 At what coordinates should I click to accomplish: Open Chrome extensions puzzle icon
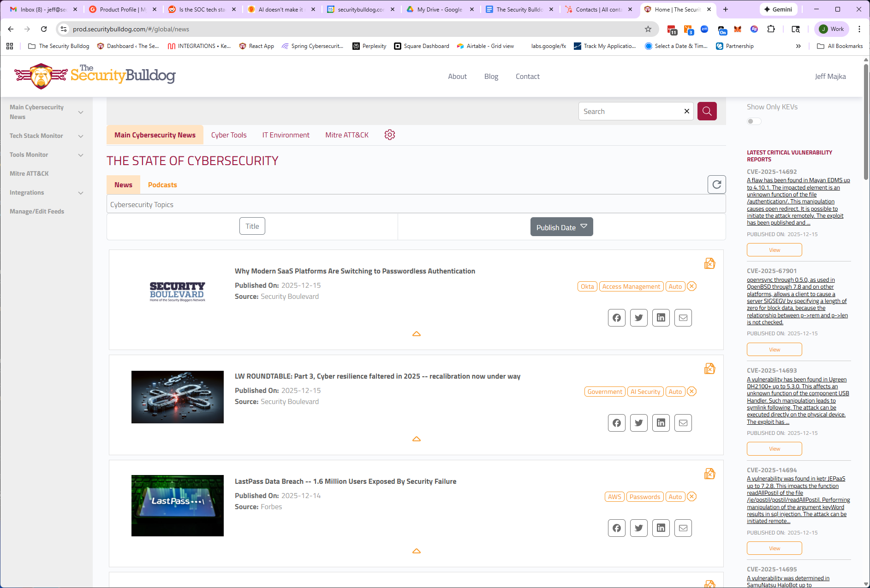pos(771,29)
